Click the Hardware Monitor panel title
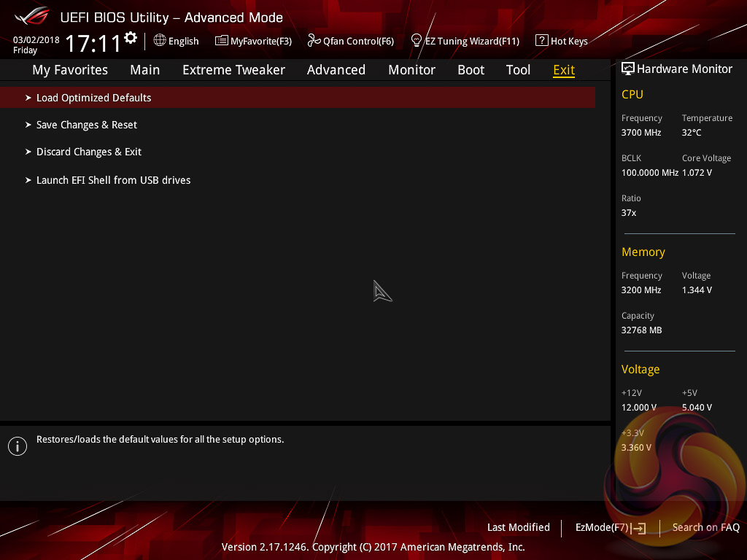This screenshot has height=560, width=747. pos(684,69)
